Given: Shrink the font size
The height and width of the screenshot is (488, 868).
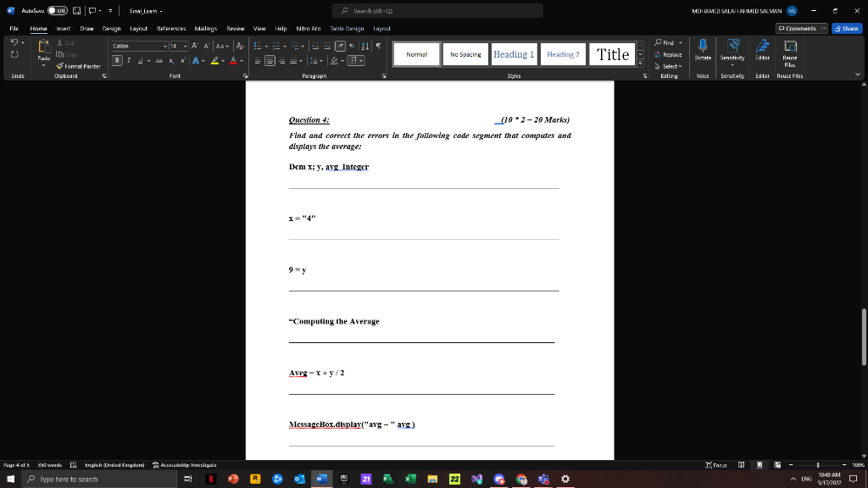Looking at the screenshot, I should pyautogui.click(x=207, y=46).
